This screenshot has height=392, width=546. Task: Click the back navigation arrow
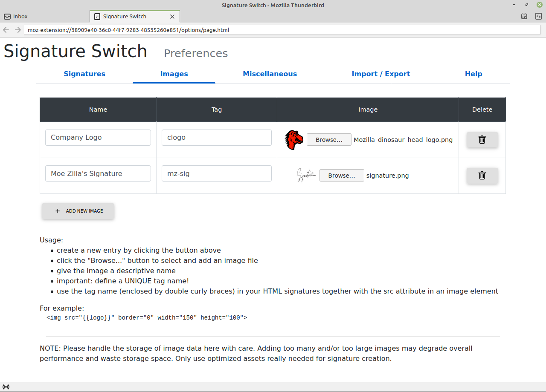click(x=6, y=30)
